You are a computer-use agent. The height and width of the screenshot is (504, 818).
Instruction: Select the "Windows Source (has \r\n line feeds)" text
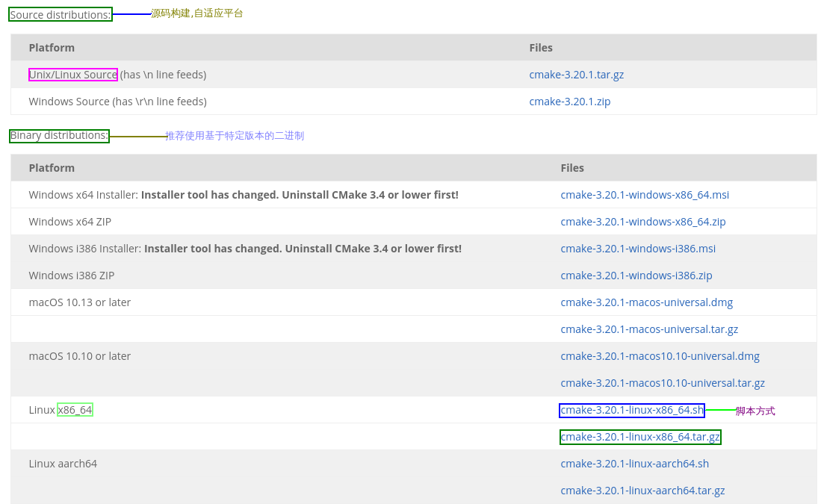click(x=117, y=102)
